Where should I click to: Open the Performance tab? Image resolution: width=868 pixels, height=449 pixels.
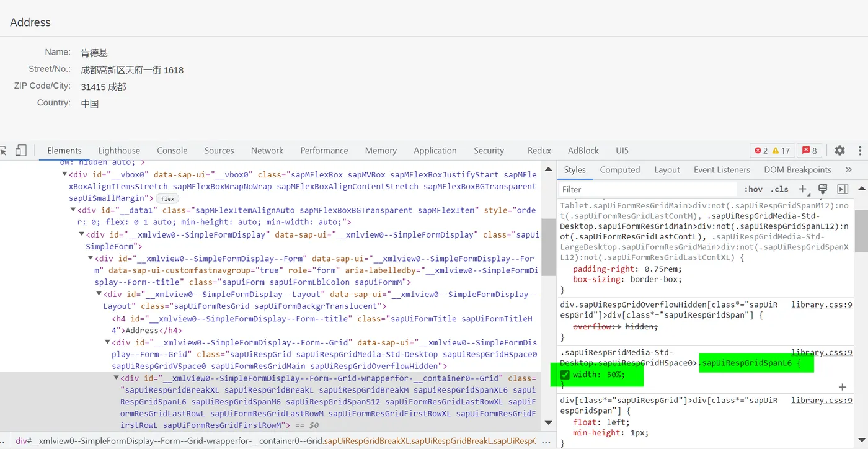324,151
